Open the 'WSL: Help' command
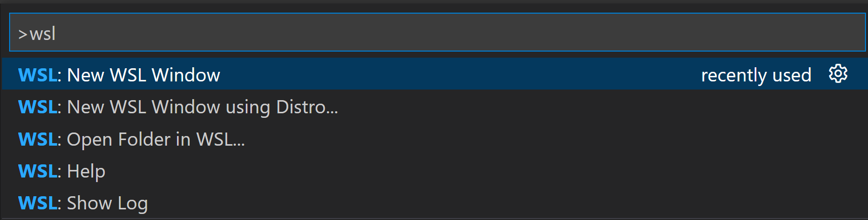The image size is (868, 220). pos(86,171)
